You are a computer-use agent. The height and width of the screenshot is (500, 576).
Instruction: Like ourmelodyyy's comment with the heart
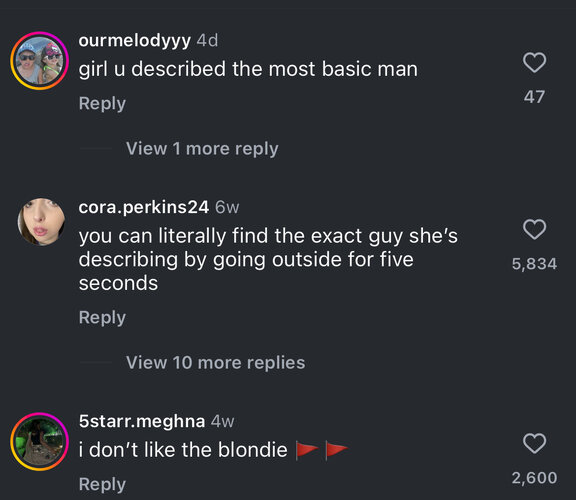click(x=534, y=63)
